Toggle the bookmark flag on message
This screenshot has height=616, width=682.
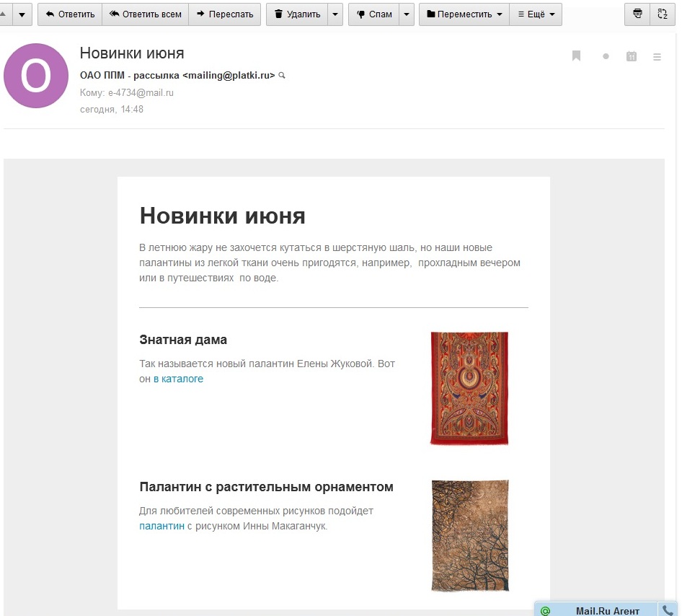pos(577,56)
